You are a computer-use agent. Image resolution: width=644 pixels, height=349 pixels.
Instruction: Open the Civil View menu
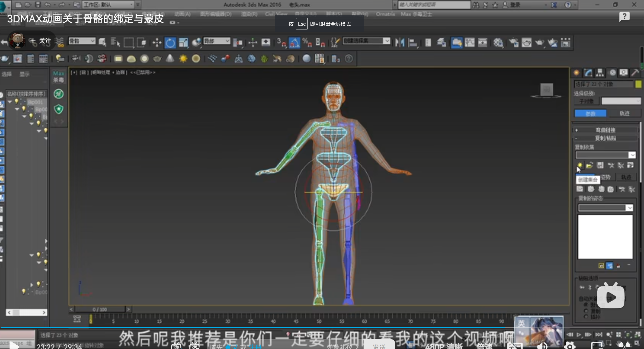pos(276,14)
